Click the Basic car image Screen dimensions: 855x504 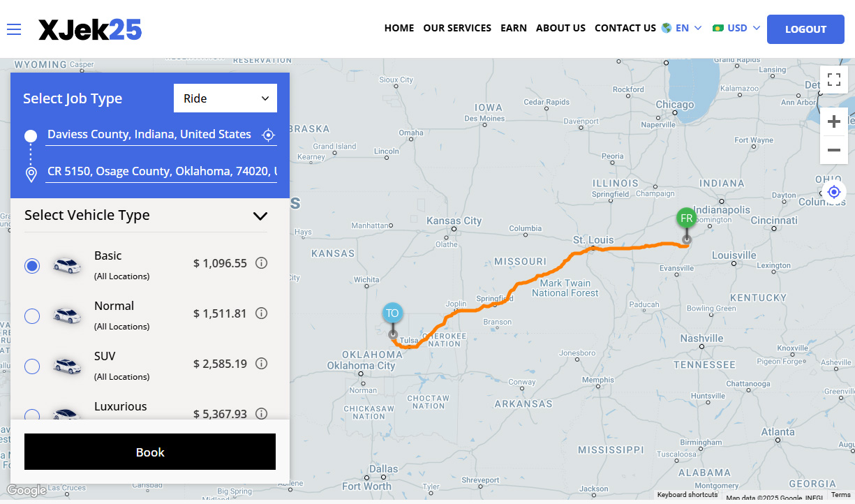67,265
